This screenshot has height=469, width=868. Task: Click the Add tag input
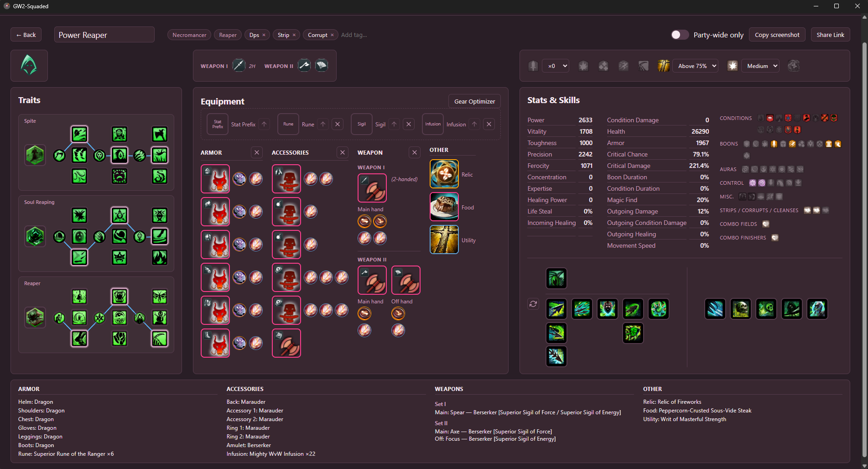(x=354, y=35)
